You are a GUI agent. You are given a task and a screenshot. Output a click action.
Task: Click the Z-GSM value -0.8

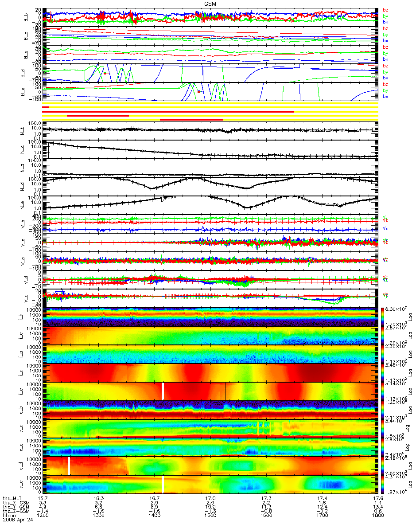[266, 512]
